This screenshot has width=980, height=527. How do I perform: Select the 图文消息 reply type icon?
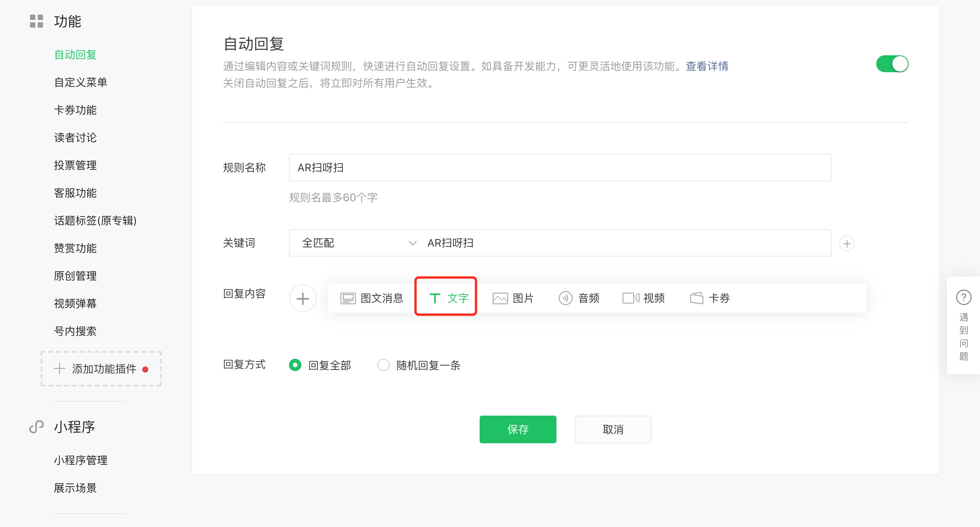pyautogui.click(x=348, y=298)
